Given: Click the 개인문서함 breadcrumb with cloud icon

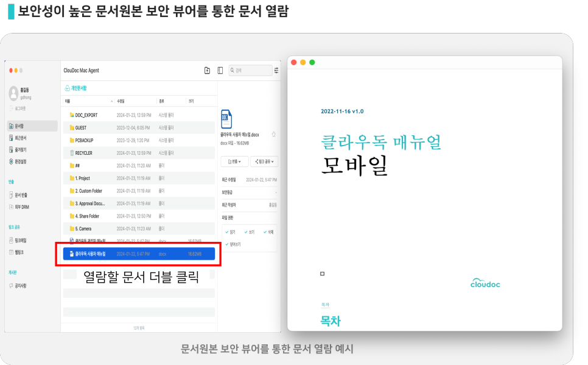Looking at the screenshot, I should click(x=75, y=88).
